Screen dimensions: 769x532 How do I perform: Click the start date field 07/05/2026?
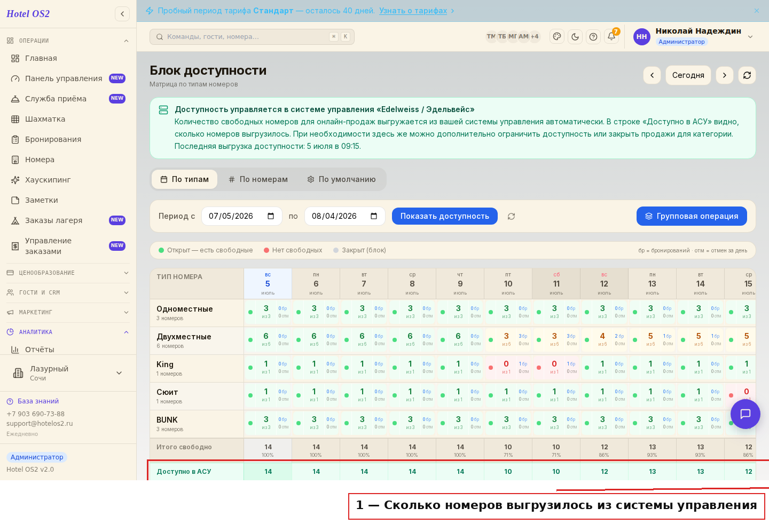242,216
